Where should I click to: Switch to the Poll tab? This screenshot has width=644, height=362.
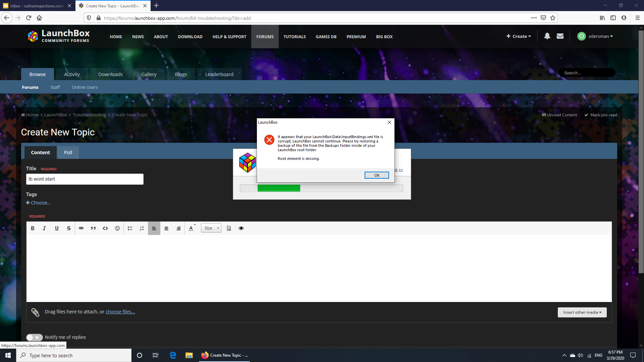[x=68, y=153]
